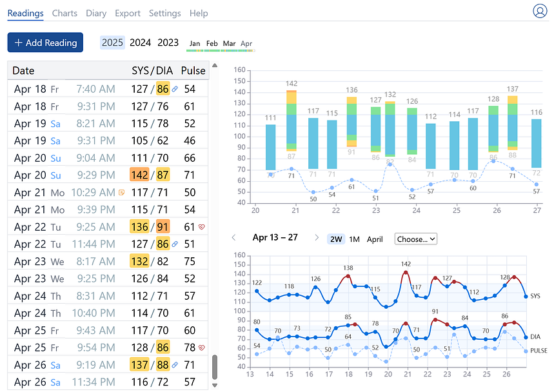Viewport: 554px width, 392px height.
Task: Open the Choose... range dropdown
Action: (x=416, y=239)
